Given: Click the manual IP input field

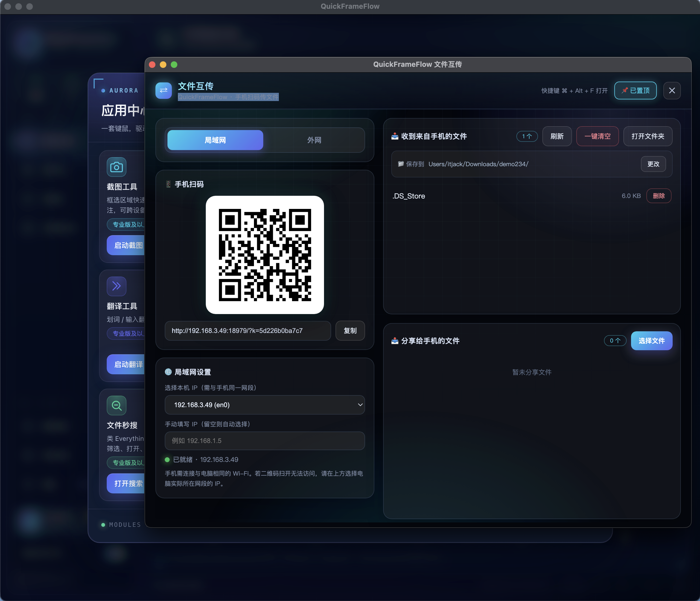Looking at the screenshot, I should coord(265,441).
